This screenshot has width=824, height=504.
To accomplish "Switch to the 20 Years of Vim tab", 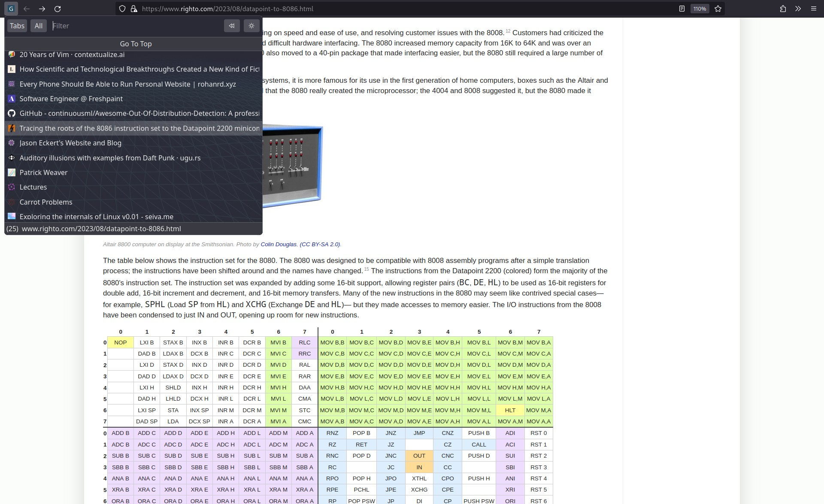I will pos(72,55).
